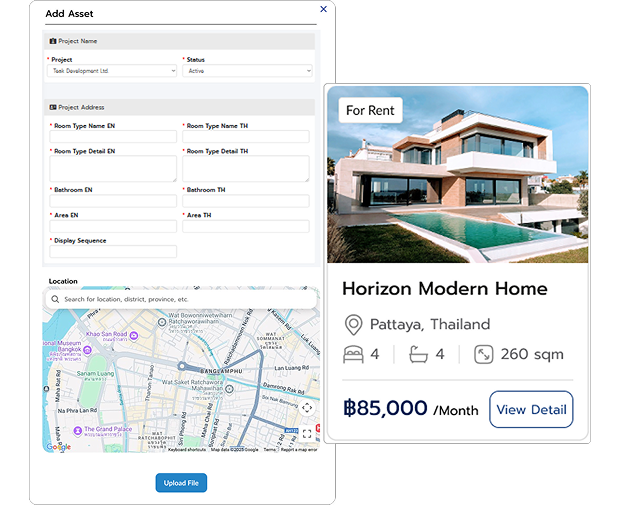Open View Detail for Horizon Modern Home
Viewport: 620px width, 505px height.
pos(531,409)
